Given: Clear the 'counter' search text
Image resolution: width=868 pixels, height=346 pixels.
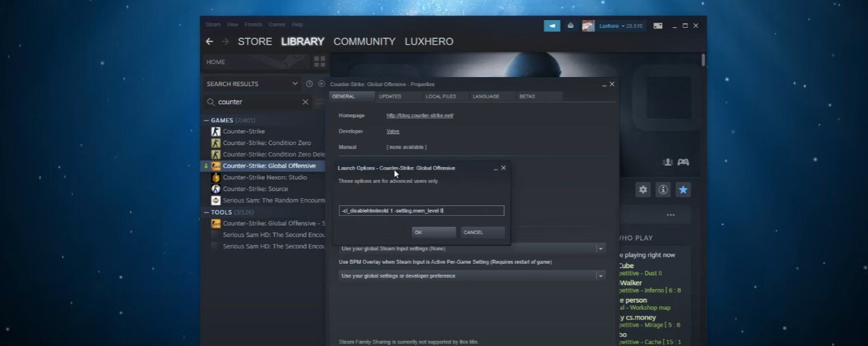Looking at the screenshot, I should (306, 102).
